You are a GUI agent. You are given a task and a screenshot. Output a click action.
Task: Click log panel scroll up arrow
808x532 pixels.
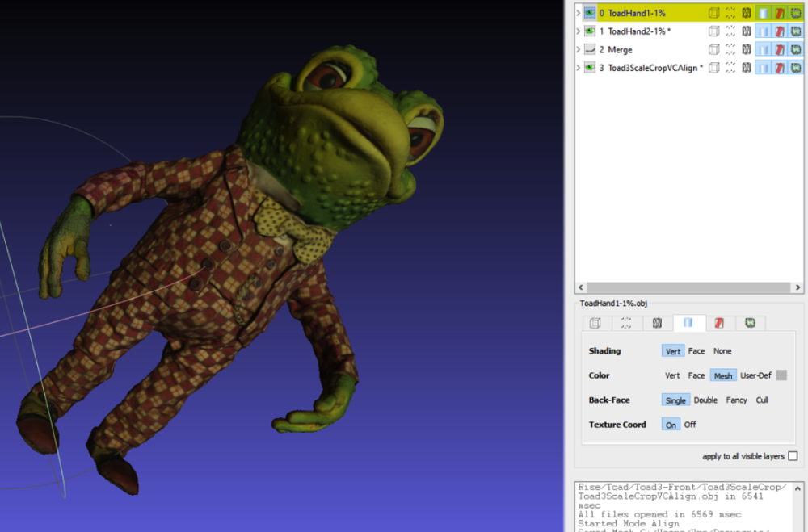point(797,488)
